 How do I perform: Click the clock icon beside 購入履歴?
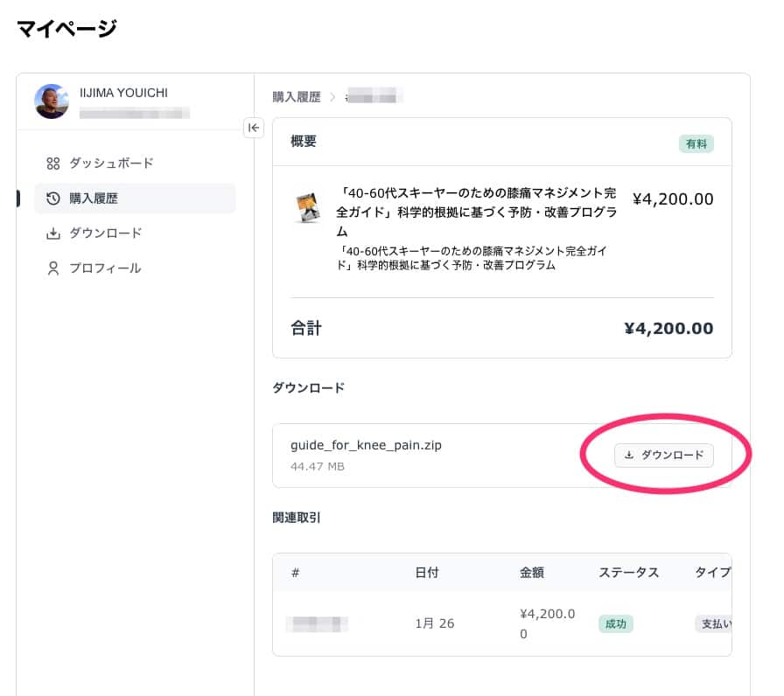point(52,198)
